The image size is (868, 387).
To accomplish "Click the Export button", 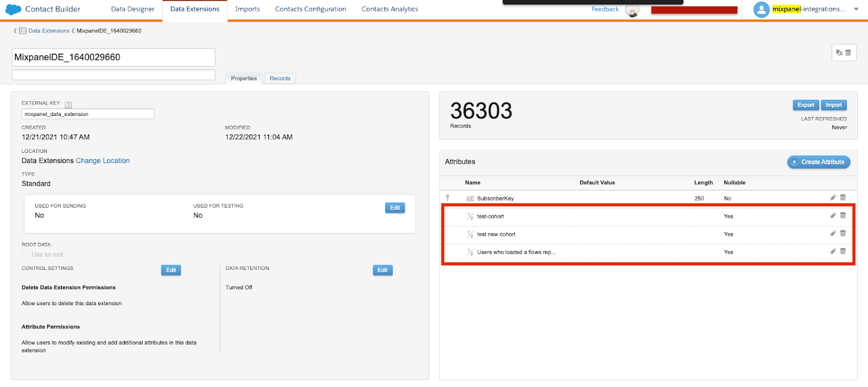I will click(806, 105).
